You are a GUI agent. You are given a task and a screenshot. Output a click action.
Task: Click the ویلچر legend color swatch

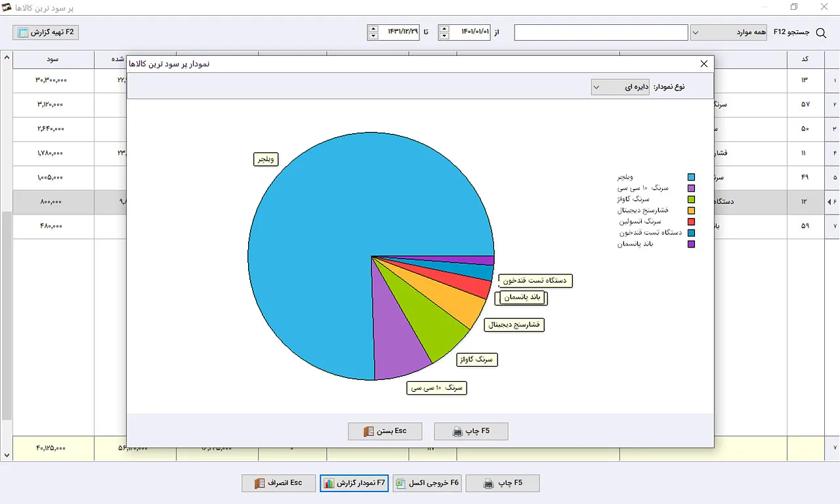tap(691, 177)
